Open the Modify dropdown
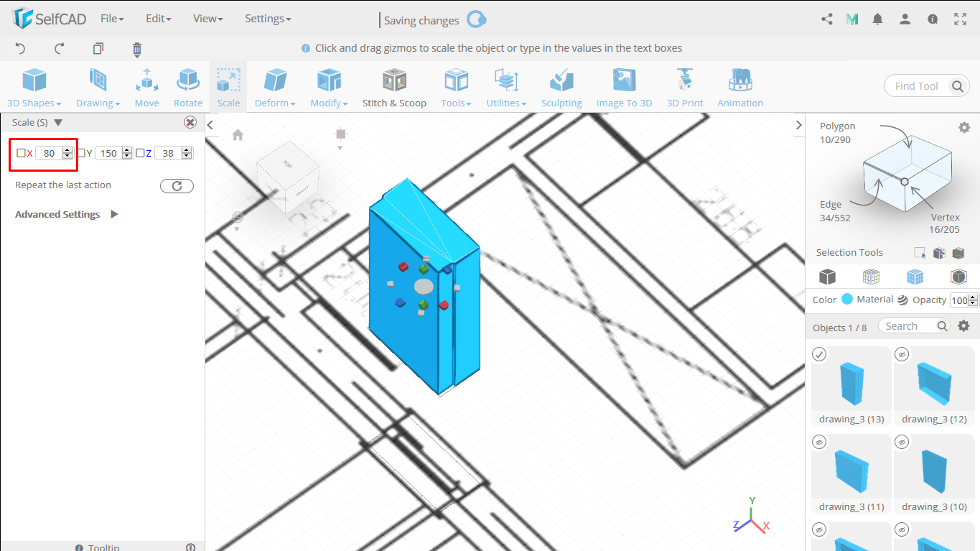 point(329,88)
